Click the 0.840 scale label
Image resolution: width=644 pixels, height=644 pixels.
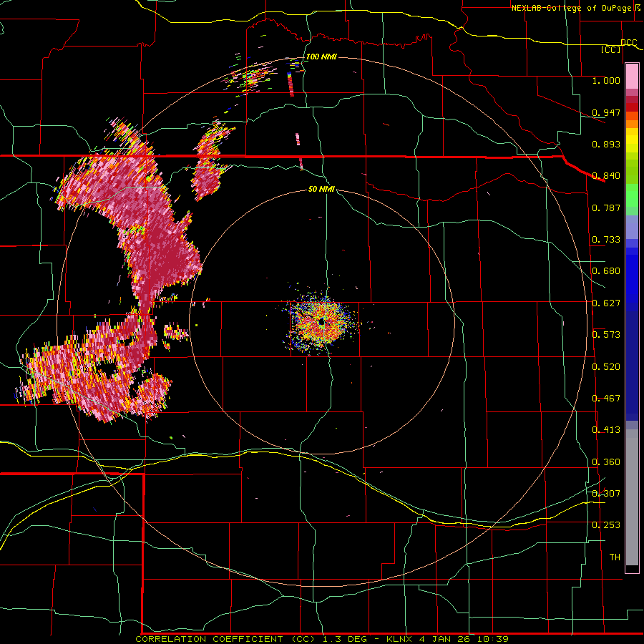click(606, 176)
